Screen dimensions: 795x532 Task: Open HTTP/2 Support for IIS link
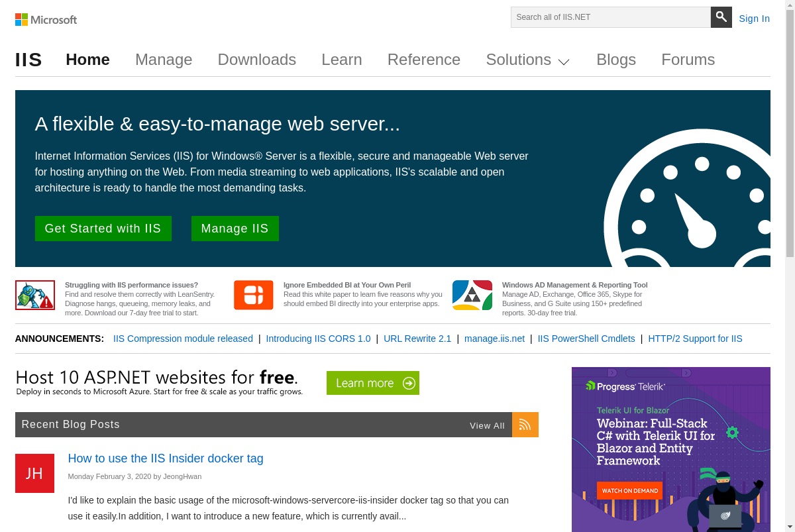pyautogui.click(x=695, y=339)
